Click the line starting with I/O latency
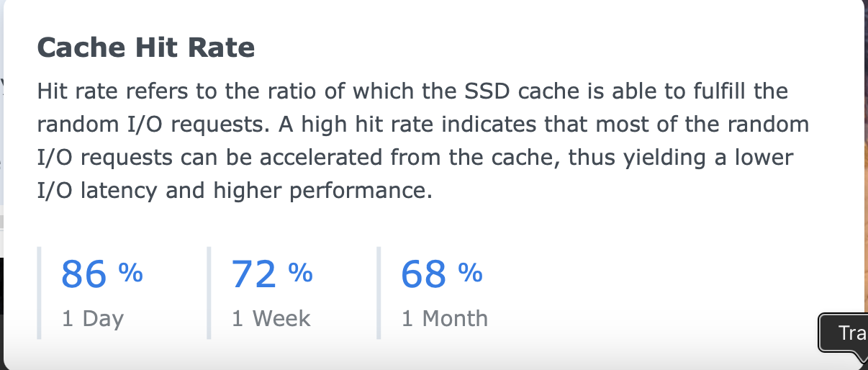 coord(235,191)
